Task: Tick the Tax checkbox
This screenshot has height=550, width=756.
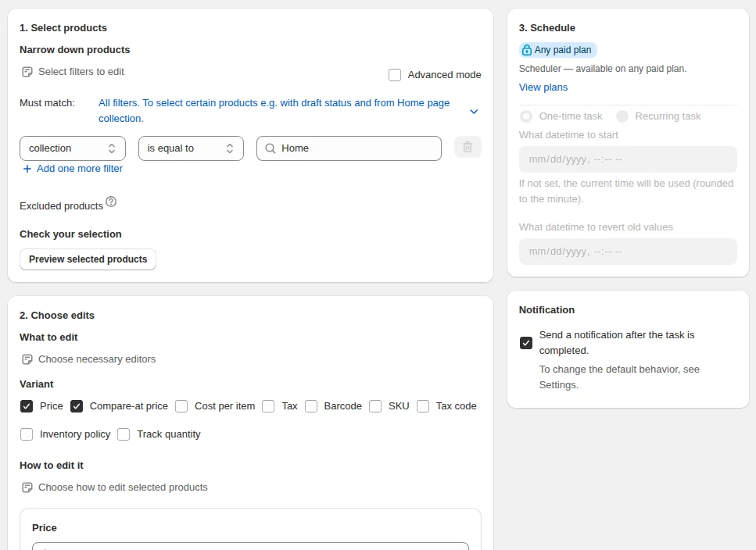Action: pyautogui.click(x=268, y=406)
